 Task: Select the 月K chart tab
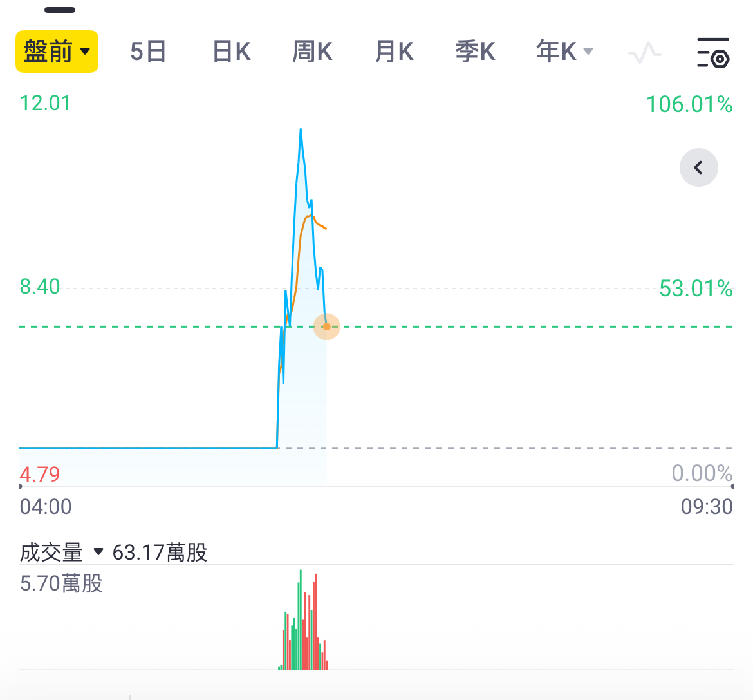(x=395, y=52)
